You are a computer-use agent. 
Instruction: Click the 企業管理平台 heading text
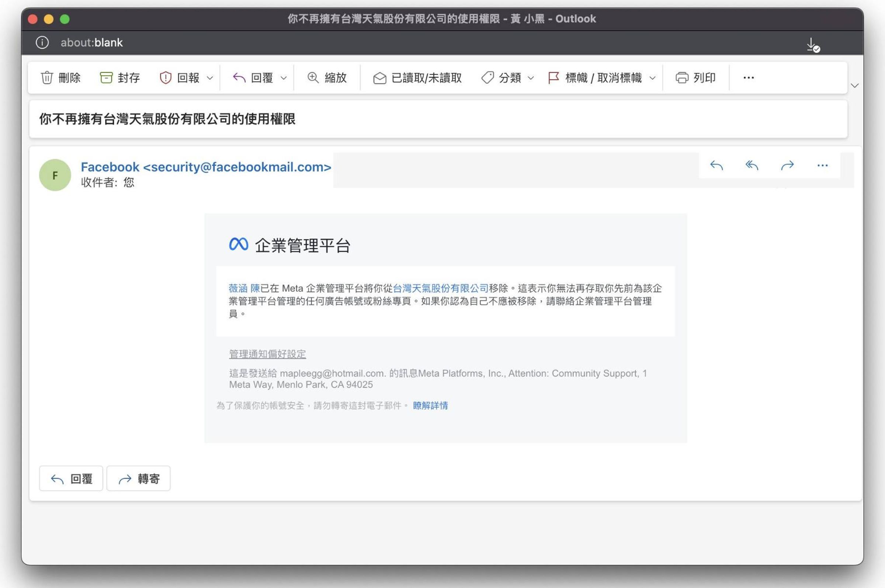(x=302, y=246)
